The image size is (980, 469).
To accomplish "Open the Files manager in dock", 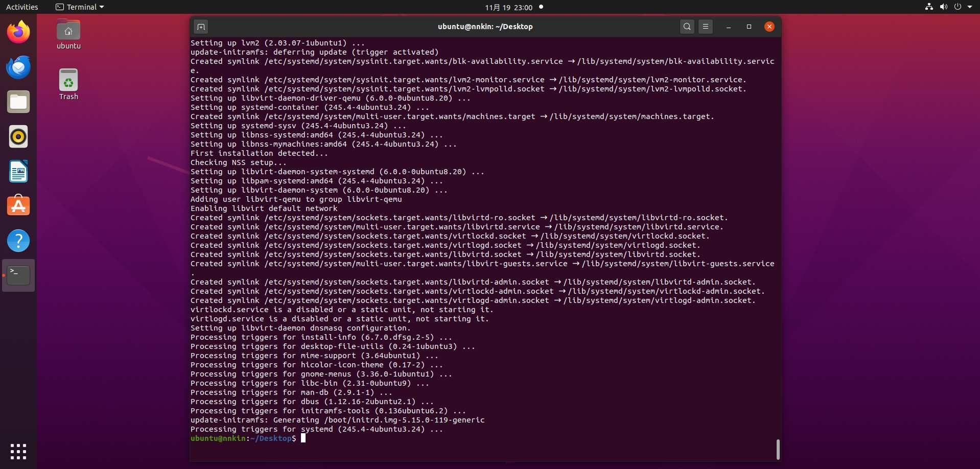I will click(18, 102).
